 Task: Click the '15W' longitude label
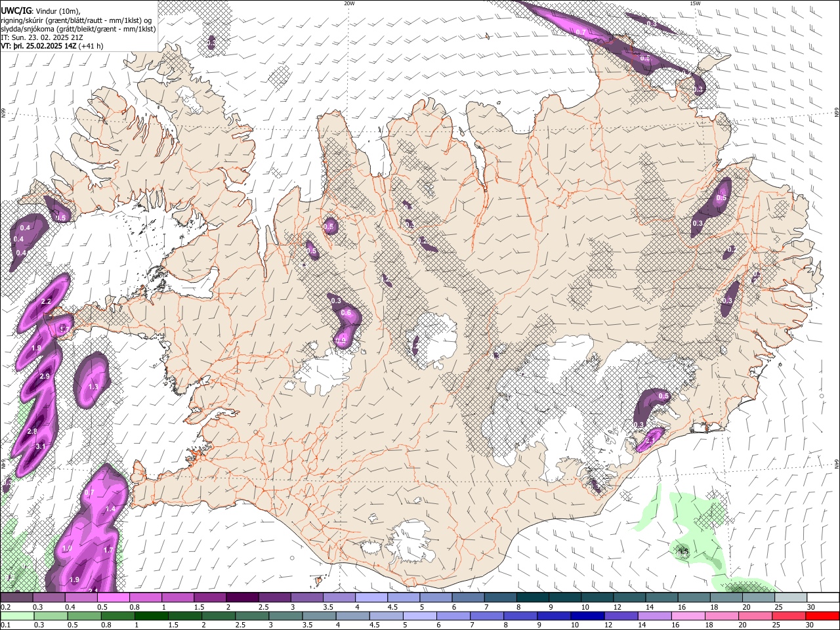(696, 3)
